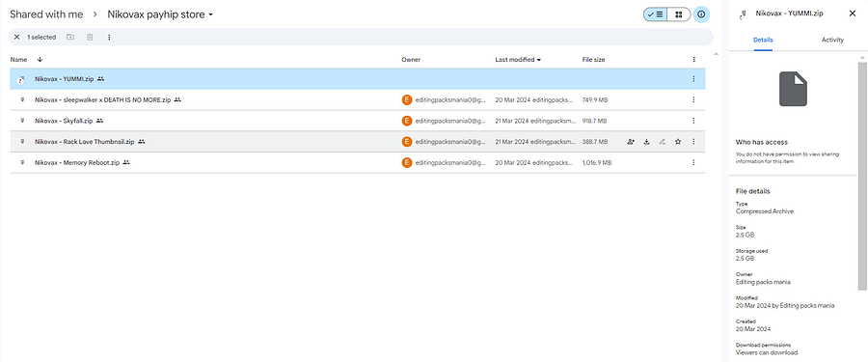Viewport: 868px width, 362px height.
Task: Open sort options menu in header row
Action: [693, 59]
